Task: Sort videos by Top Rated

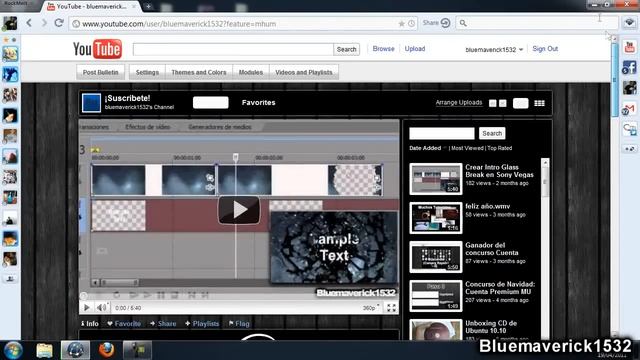Action: [x=500, y=148]
